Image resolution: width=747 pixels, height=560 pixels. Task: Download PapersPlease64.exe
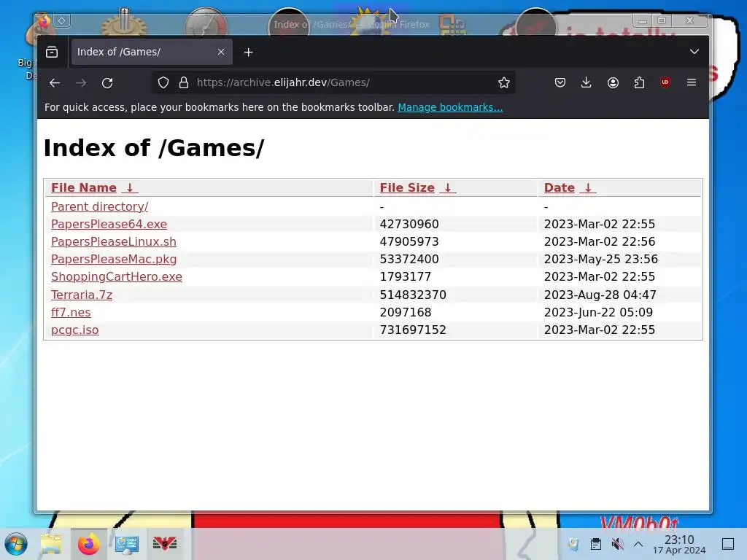click(109, 225)
